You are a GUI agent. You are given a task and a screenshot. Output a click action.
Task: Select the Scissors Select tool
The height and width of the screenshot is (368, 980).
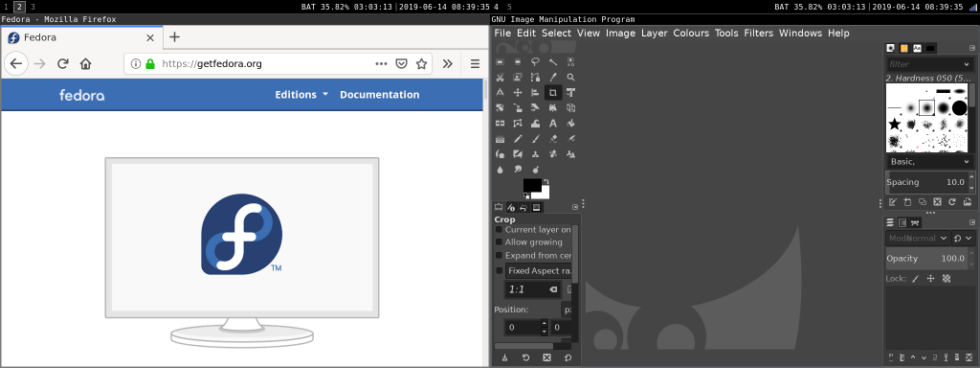click(x=500, y=78)
